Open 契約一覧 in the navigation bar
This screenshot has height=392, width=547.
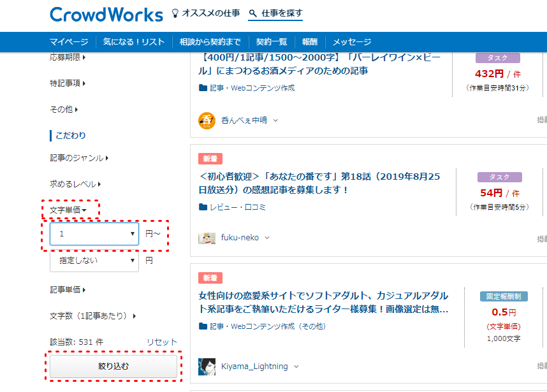point(272,42)
